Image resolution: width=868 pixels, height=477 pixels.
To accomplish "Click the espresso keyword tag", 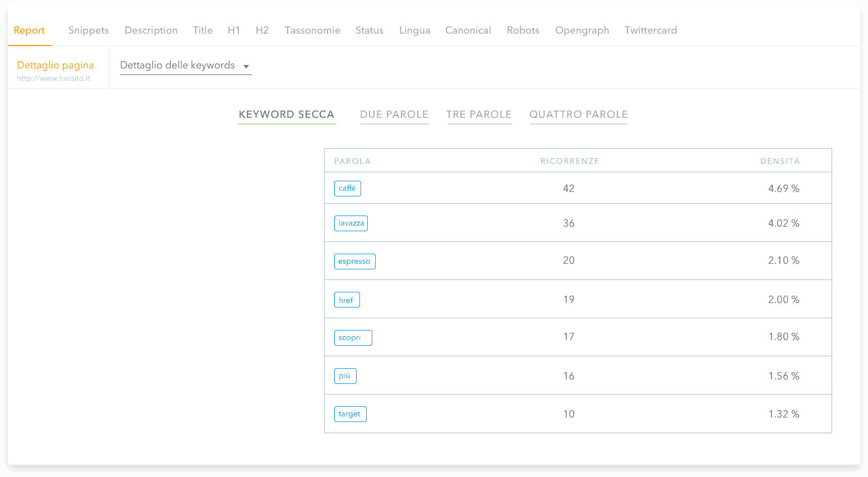I will click(355, 262).
